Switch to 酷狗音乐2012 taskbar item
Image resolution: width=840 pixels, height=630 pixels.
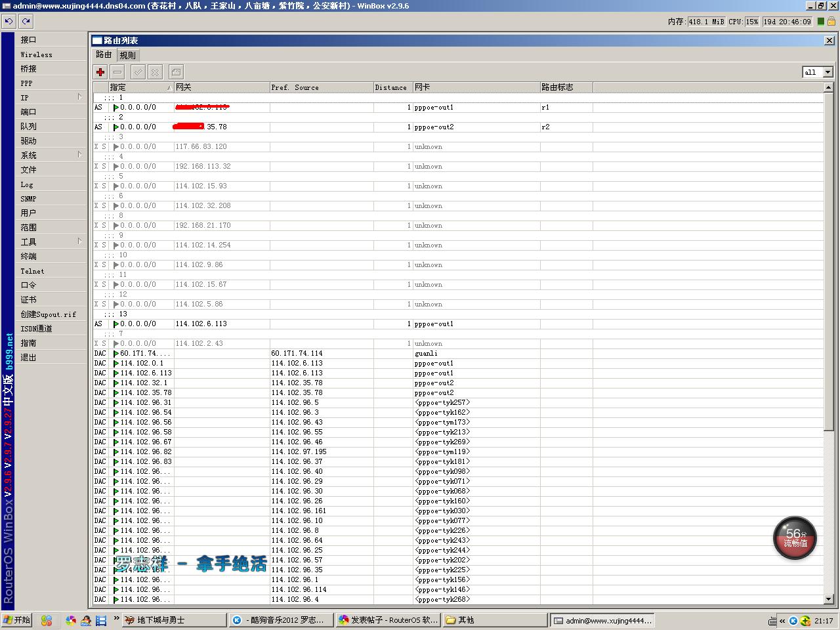tap(281, 620)
